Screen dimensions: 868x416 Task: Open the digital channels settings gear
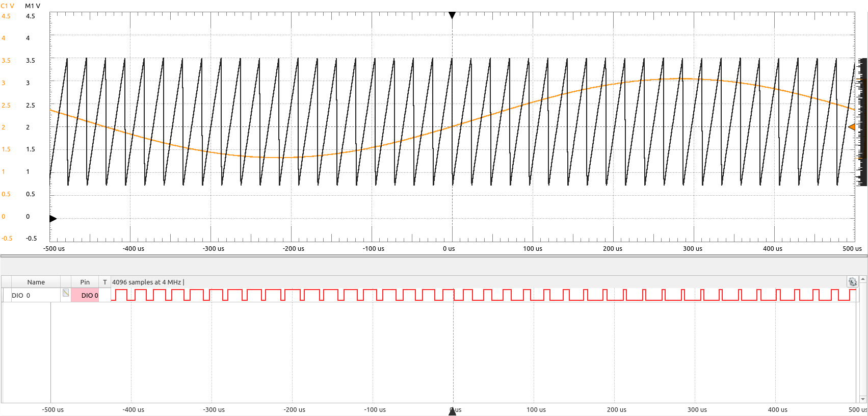tap(852, 282)
